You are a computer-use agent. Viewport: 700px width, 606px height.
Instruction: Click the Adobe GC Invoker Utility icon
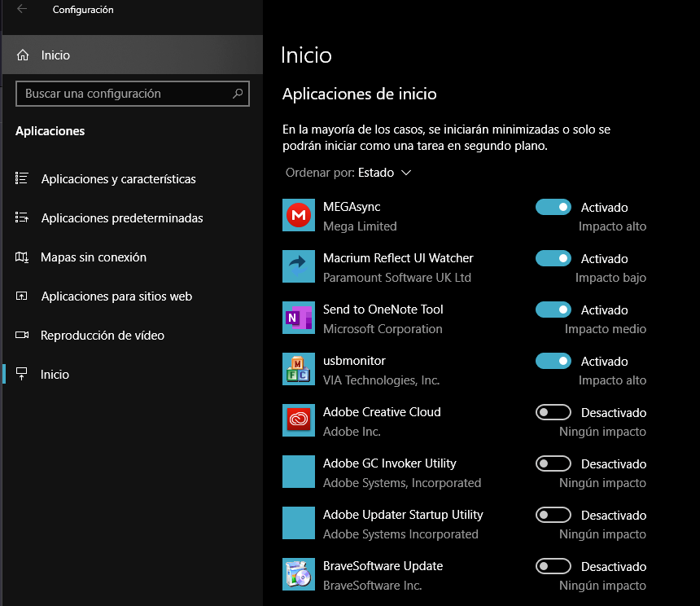tap(299, 472)
